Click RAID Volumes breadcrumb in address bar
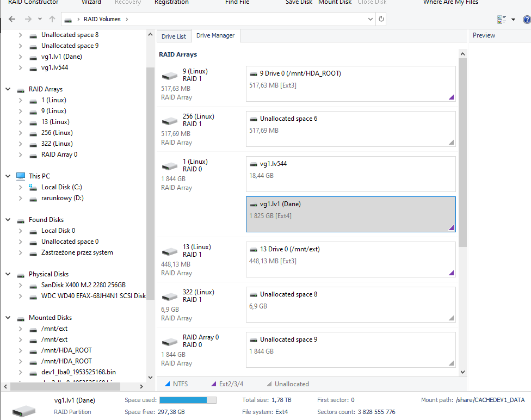The width and height of the screenshot is (531, 420). [102, 19]
